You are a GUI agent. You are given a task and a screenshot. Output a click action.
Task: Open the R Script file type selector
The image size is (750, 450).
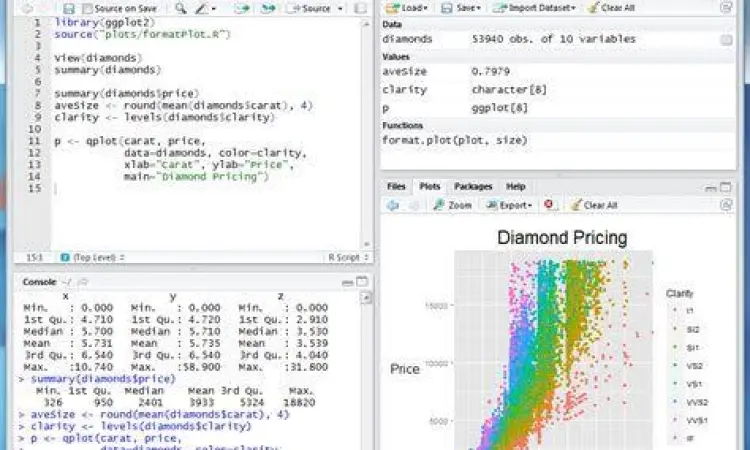pos(345,257)
